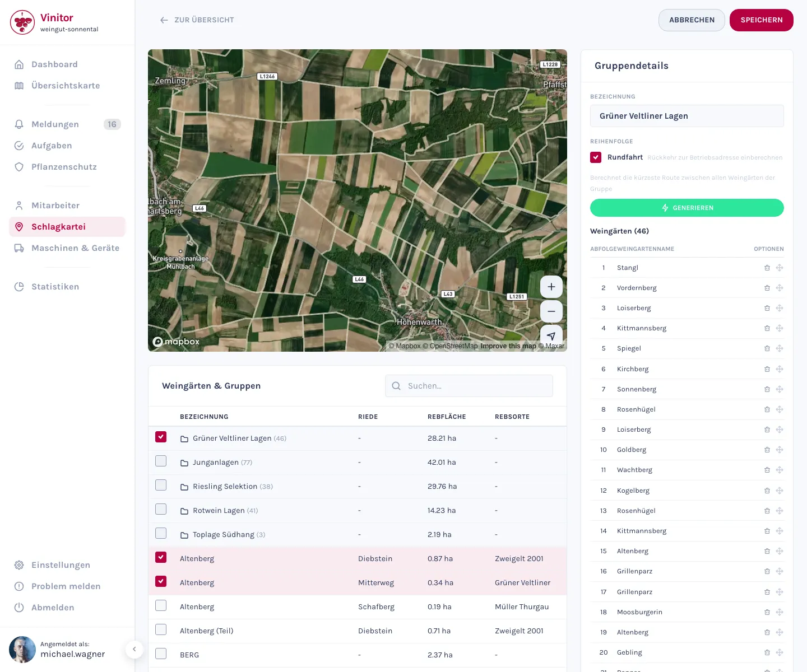Uncheck Altenberg Diebstein Zweigelt row checkbox
Image resolution: width=807 pixels, height=672 pixels.
pos(161,557)
